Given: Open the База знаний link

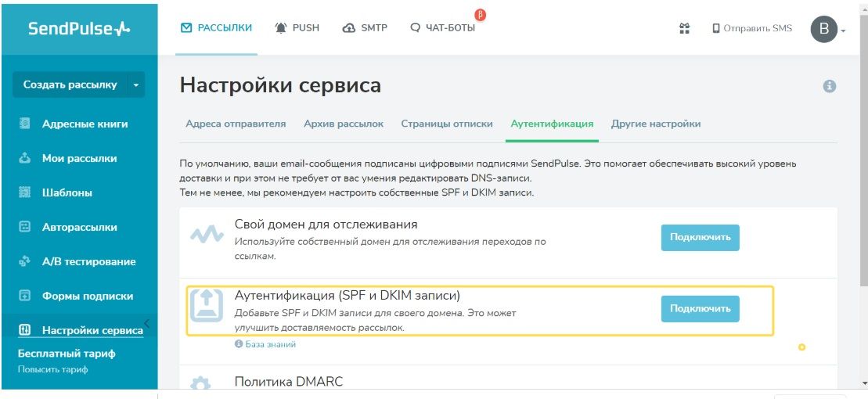Looking at the screenshot, I should [271, 344].
